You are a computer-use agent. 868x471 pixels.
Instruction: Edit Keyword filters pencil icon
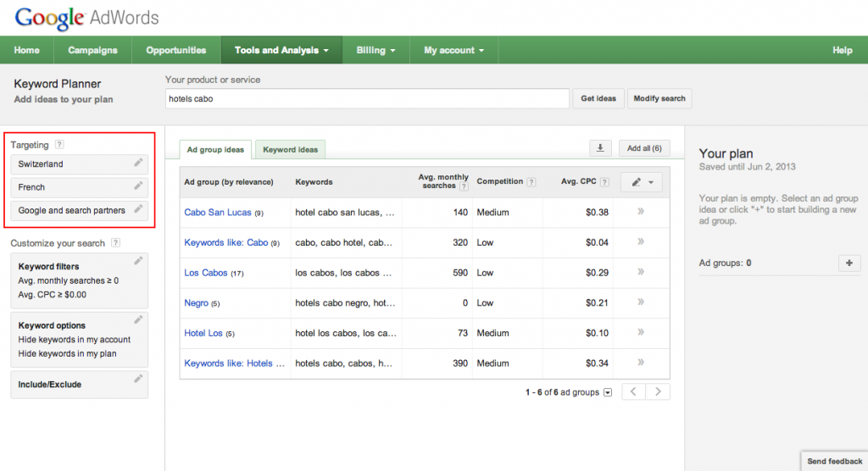click(x=138, y=261)
